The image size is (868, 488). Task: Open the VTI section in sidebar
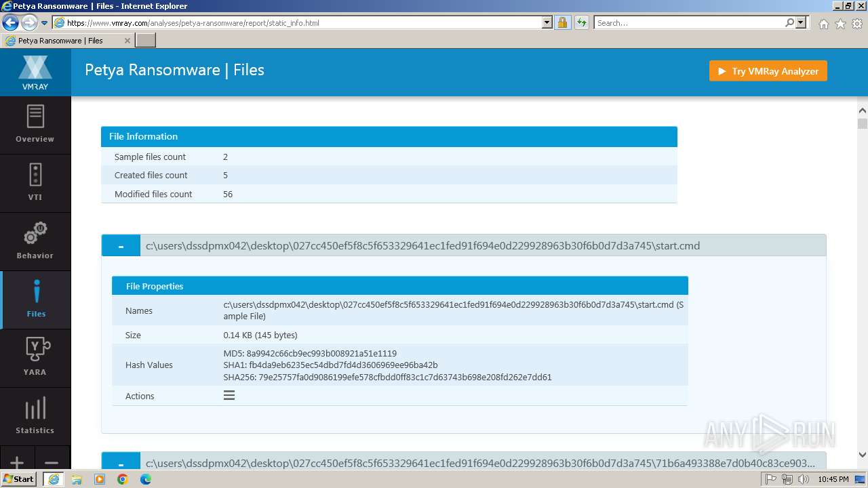(35, 183)
